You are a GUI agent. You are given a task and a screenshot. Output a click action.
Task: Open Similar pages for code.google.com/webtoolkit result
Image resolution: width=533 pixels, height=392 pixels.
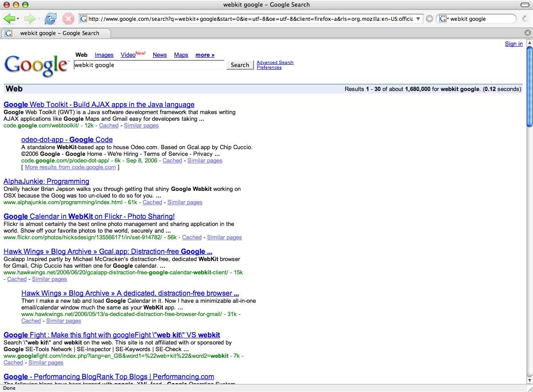click(141, 126)
